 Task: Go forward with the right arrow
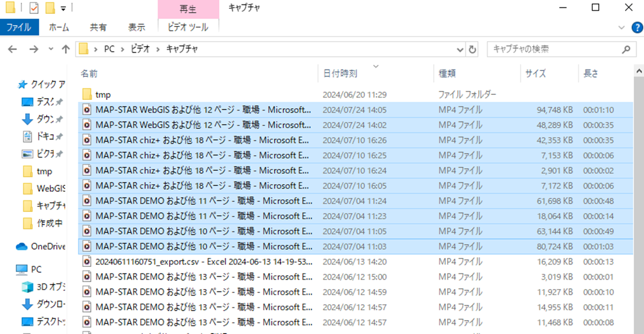click(34, 49)
